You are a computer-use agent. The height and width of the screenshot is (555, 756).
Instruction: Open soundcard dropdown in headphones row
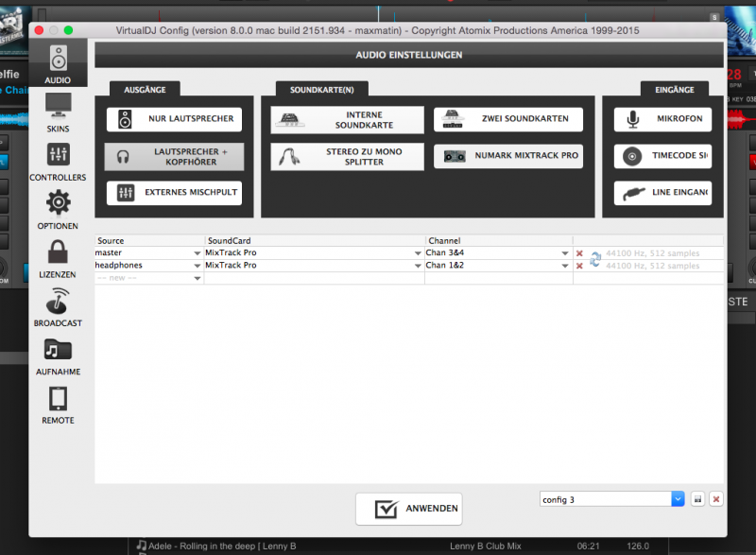[418, 266]
